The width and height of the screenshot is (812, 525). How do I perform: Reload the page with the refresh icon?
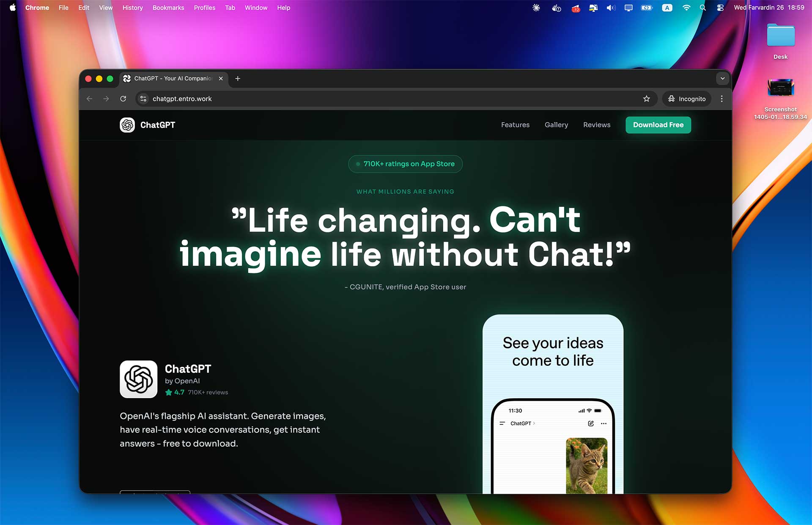point(123,99)
